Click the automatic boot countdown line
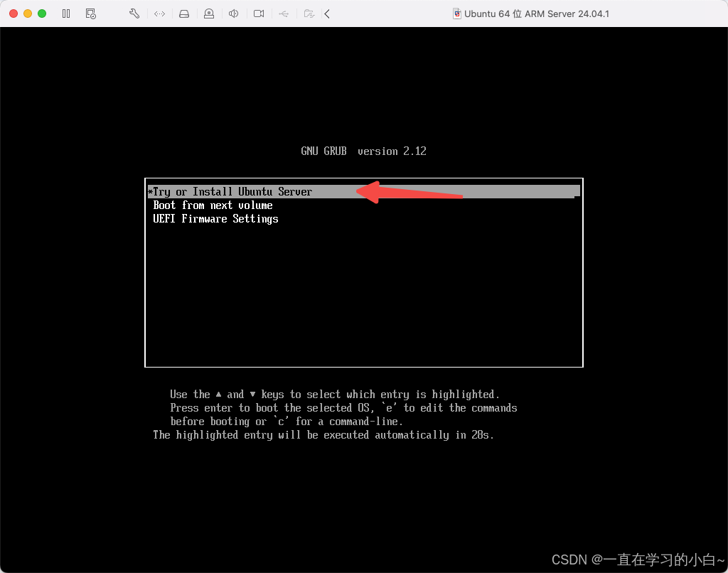This screenshot has height=573, width=728. click(323, 435)
